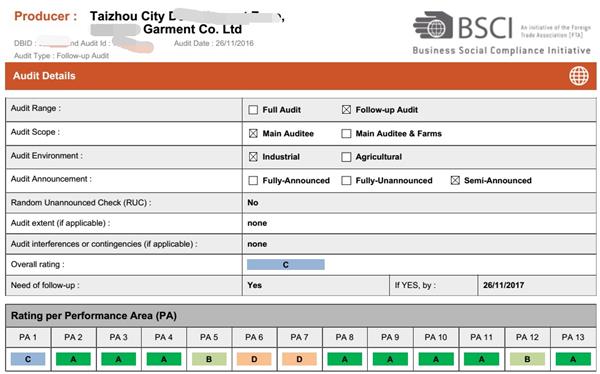Click the blue Overall rating C bar
Viewport: 600px width, 374px height.
click(285, 265)
